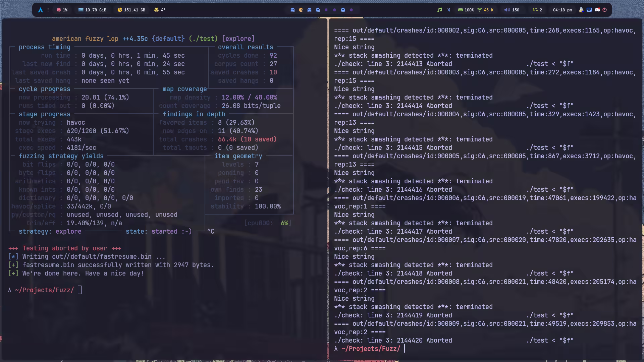Screen dimensions: 644x362
Task: Click the battery 100% indicator
Action: 466,10
